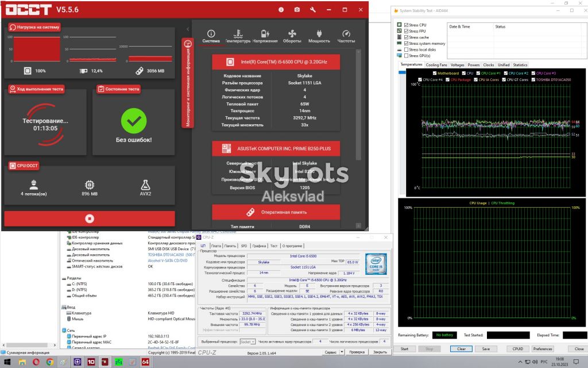This screenshot has height=368, width=588.
Task: Uncheck Stress system memory in AIDA64
Action: pos(406,44)
